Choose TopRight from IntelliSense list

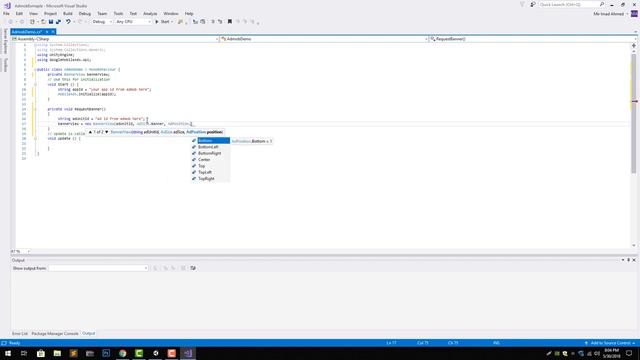click(210, 179)
